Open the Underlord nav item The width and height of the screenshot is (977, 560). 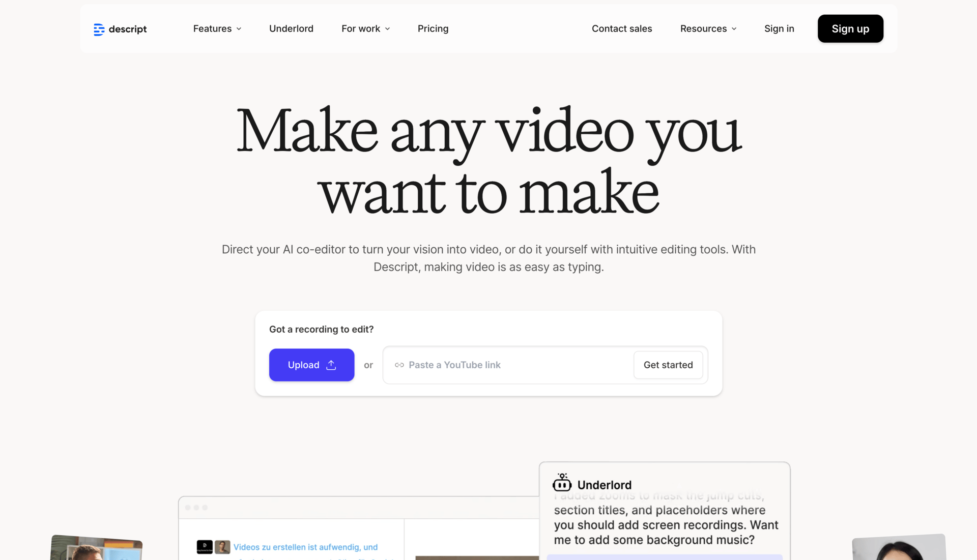click(291, 28)
